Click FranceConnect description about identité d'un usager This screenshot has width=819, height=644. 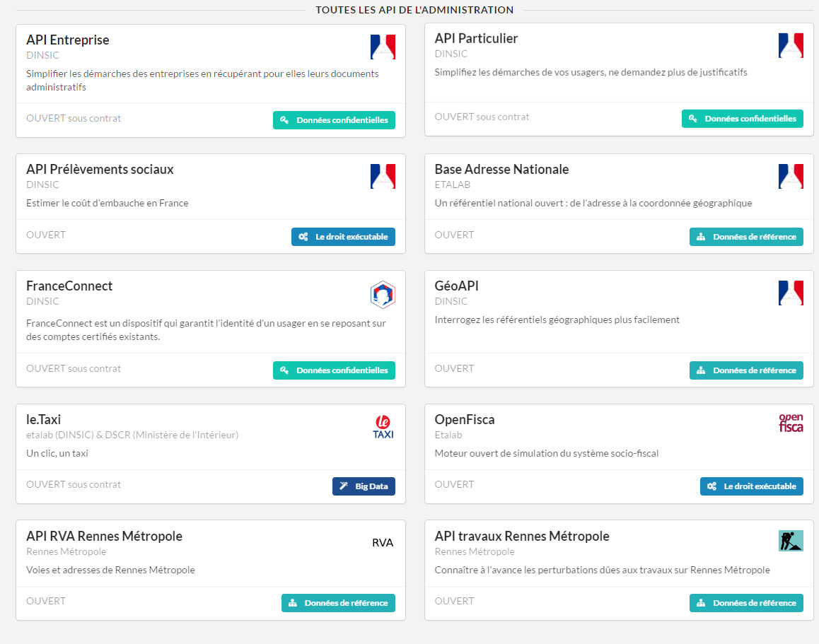(x=206, y=330)
